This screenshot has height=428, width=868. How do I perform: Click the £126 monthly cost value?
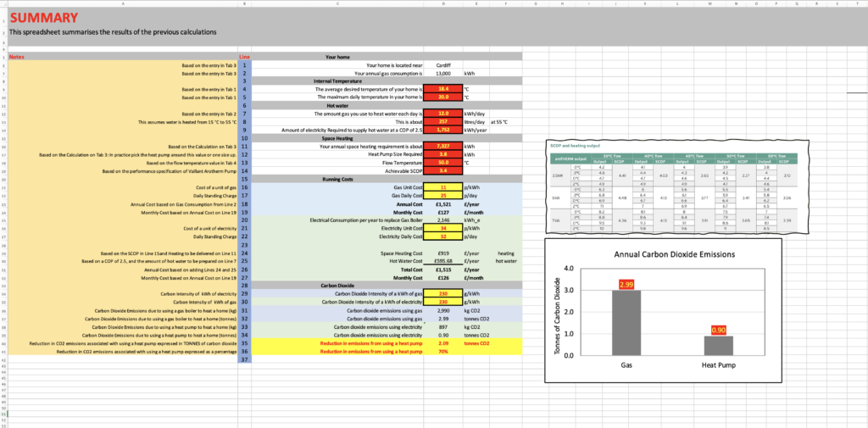442,277
